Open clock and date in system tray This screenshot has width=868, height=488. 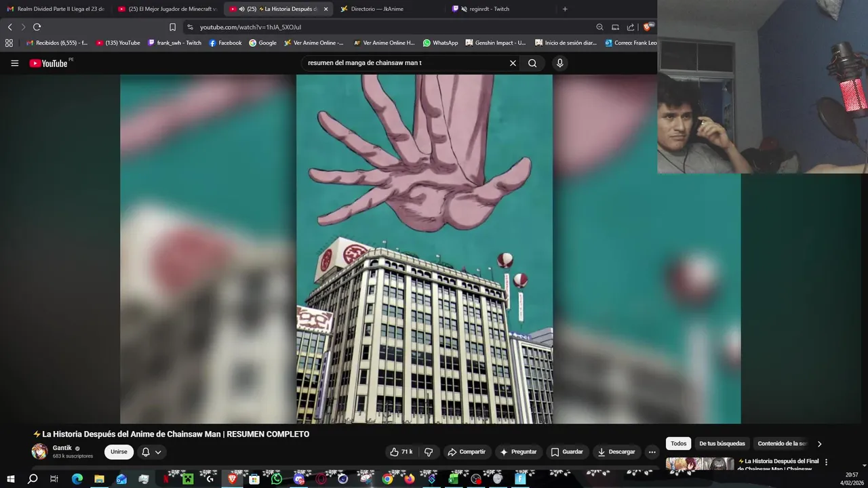point(851,479)
